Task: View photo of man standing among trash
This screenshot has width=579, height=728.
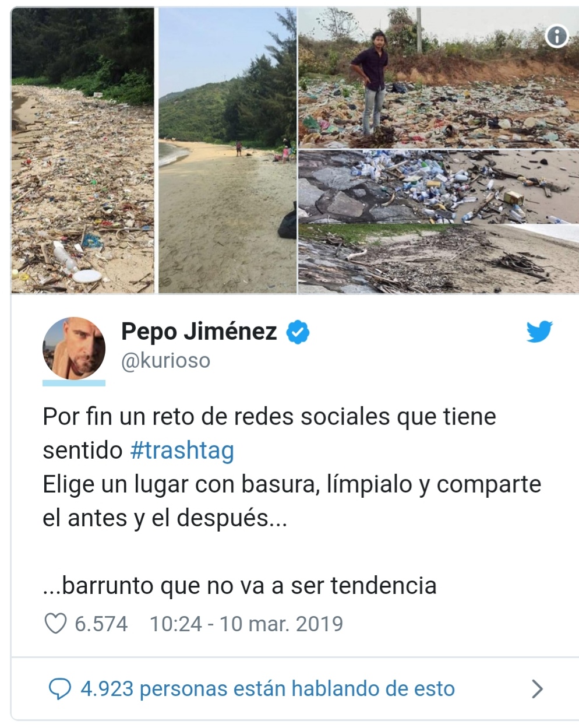Action: click(439, 78)
